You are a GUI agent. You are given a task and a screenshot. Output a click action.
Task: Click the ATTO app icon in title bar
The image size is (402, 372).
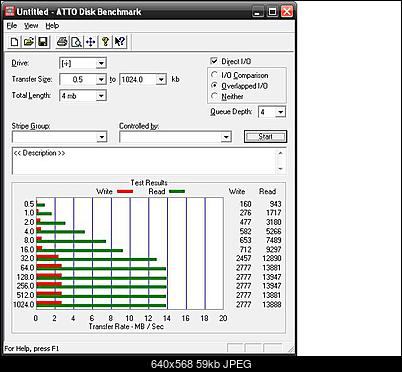point(10,11)
